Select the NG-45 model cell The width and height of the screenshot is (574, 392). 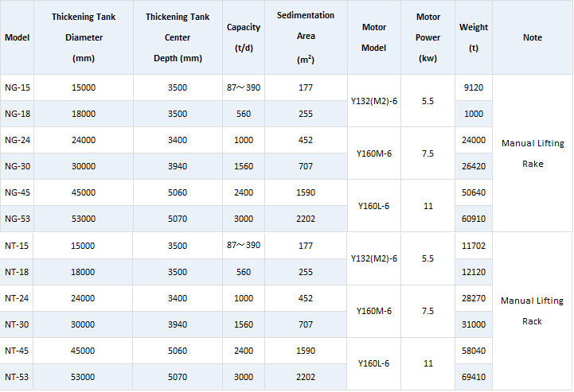[17, 192]
